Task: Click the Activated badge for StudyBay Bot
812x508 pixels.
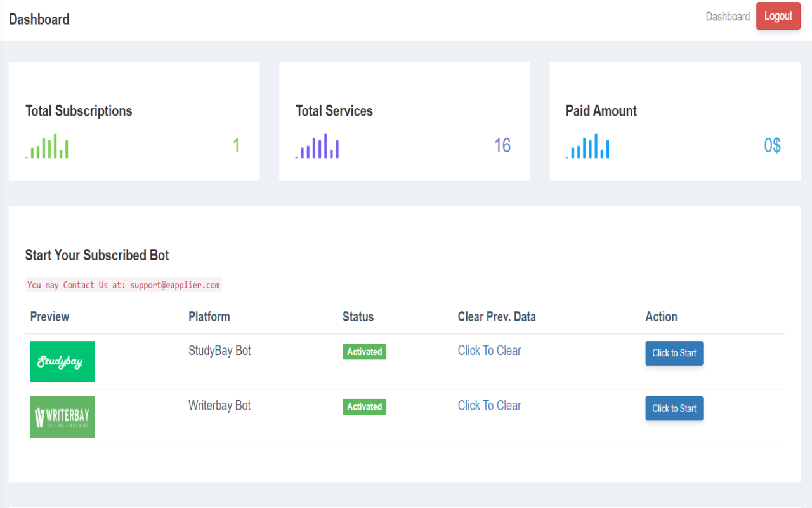Action: pyautogui.click(x=364, y=352)
